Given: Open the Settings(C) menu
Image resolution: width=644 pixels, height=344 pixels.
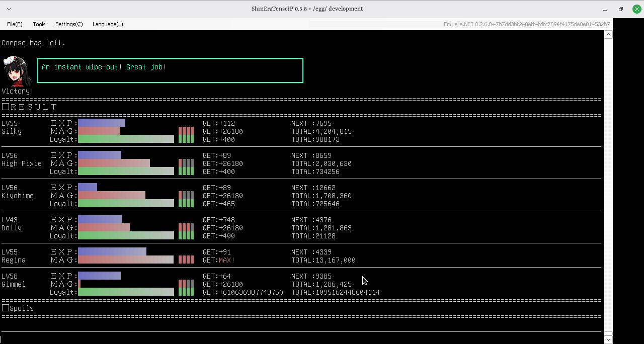Looking at the screenshot, I should click(69, 24).
